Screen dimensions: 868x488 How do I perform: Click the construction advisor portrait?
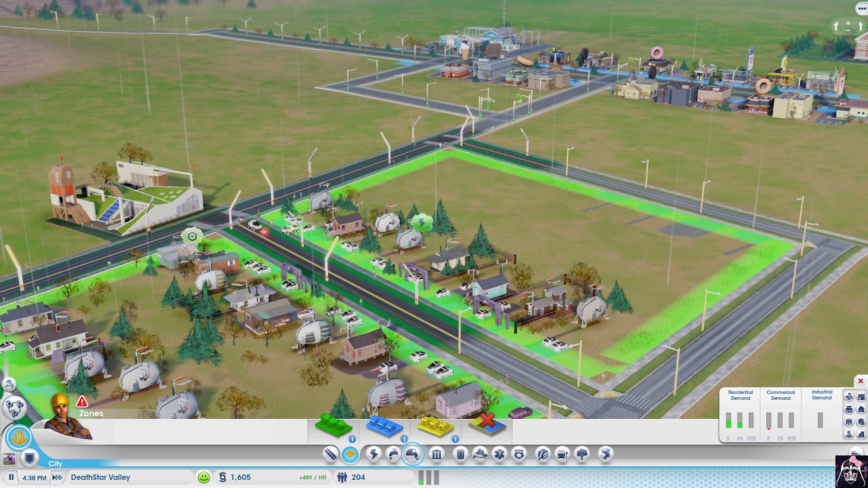coord(66,417)
